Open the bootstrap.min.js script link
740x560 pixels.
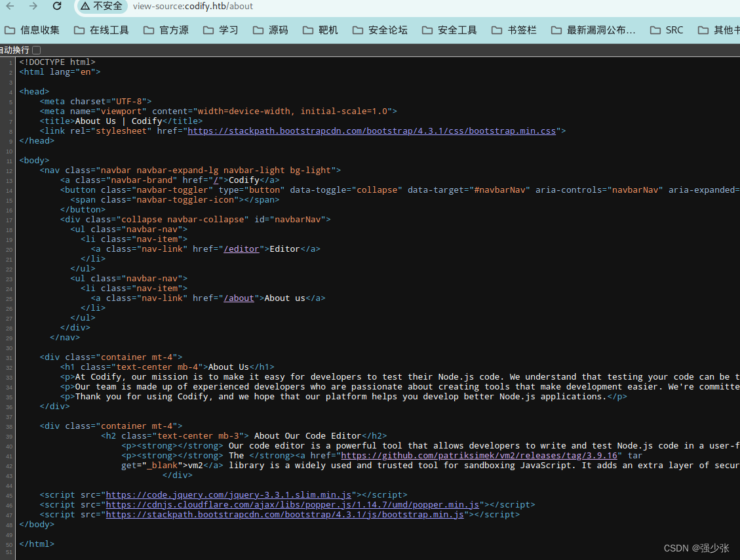pyautogui.click(x=284, y=515)
